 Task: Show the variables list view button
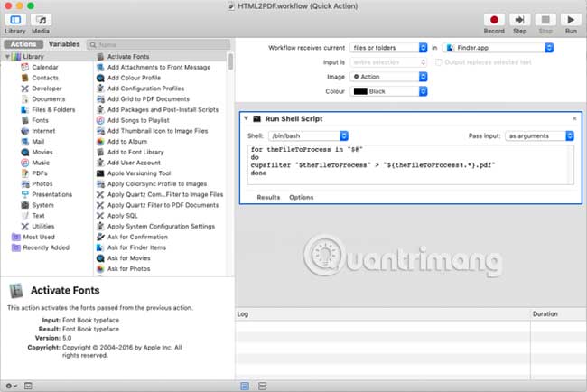[263, 386]
